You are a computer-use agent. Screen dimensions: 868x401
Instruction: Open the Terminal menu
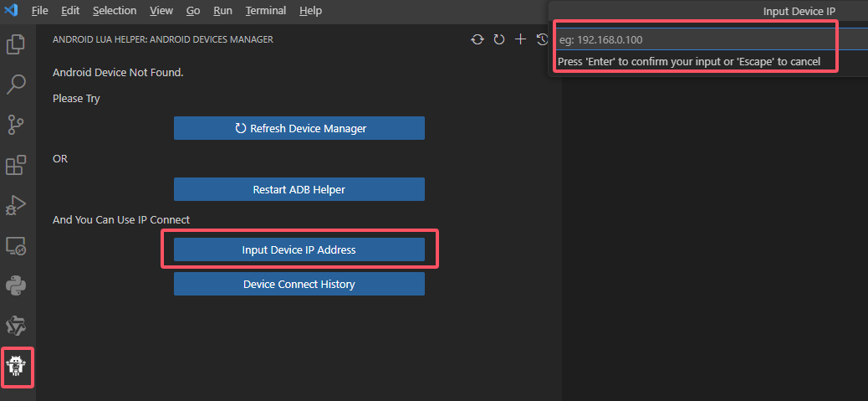coord(266,11)
